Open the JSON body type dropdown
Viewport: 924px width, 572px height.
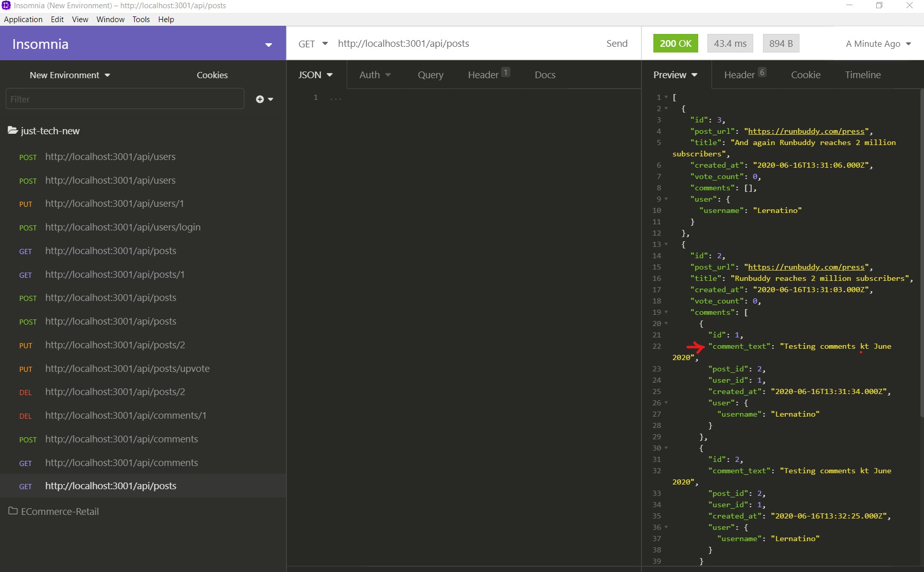[x=315, y=75]
